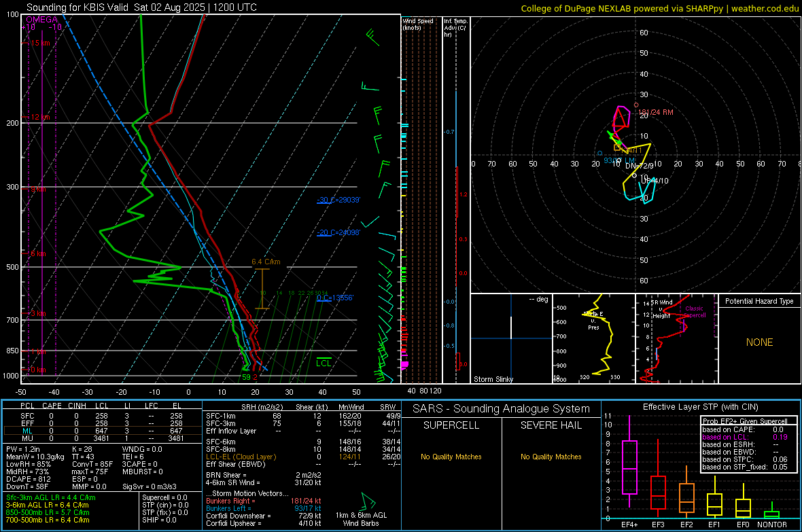Click the orange '6.4 C/km' lapse rate label
The height and width of the screenshot is (532, 802).
[x=266, y=262]
